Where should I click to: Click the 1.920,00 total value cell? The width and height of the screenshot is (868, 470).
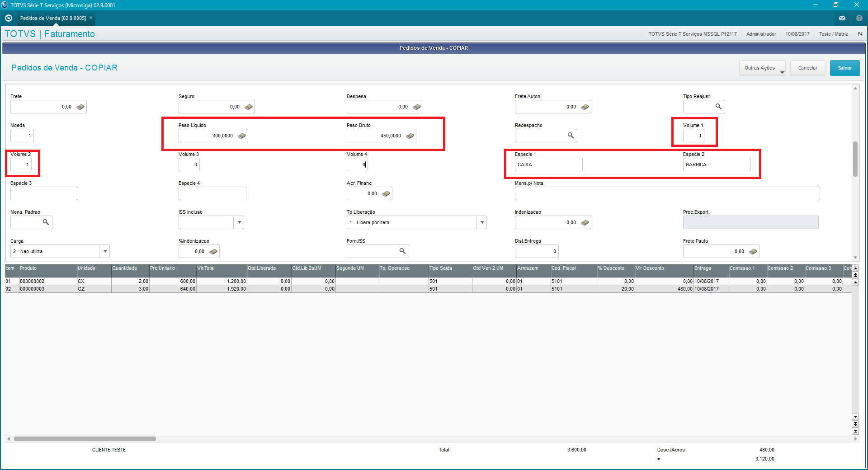[222, 289]
